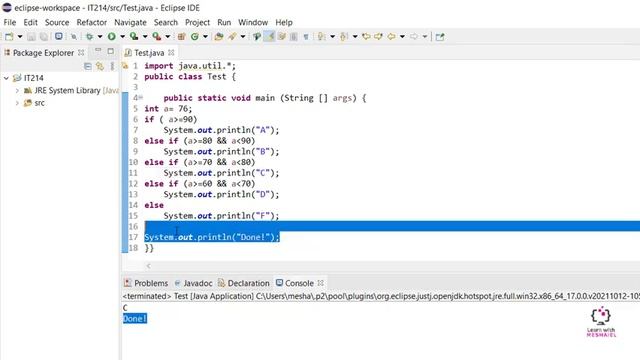Viewport: 640px width, 360px height.
Task: Close the Console view tab
Action: click(321, 283)
